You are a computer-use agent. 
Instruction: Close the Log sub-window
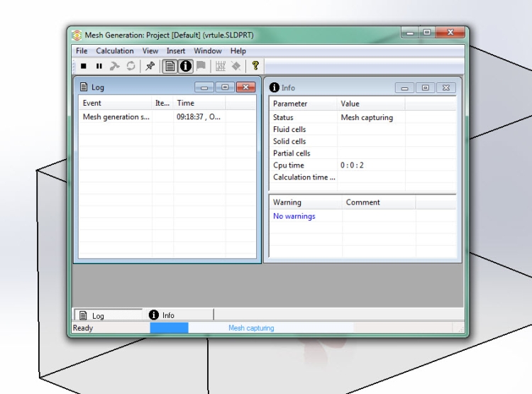pos(245,87)
